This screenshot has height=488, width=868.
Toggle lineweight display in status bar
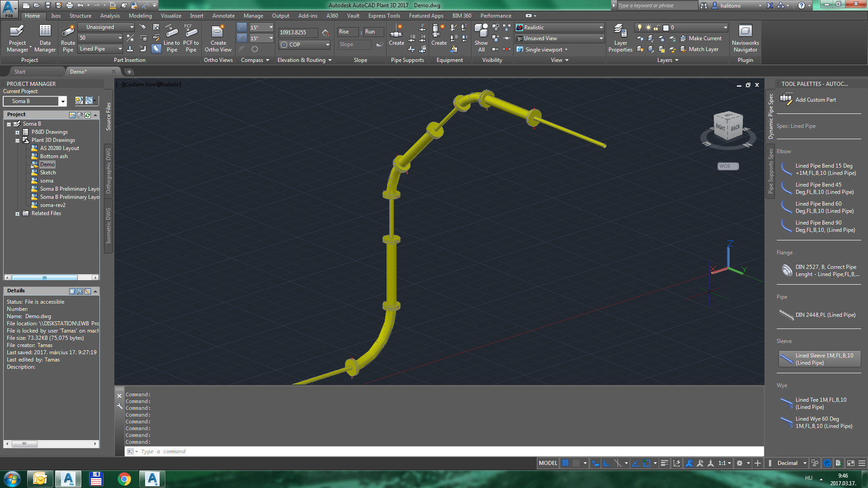(664, 463)
